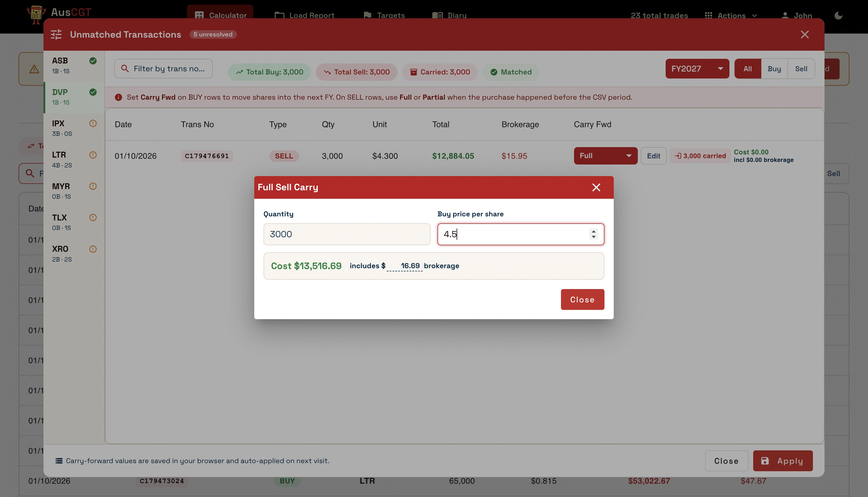Click the Apply save button

pyautogui.click(x=782, y=461)
